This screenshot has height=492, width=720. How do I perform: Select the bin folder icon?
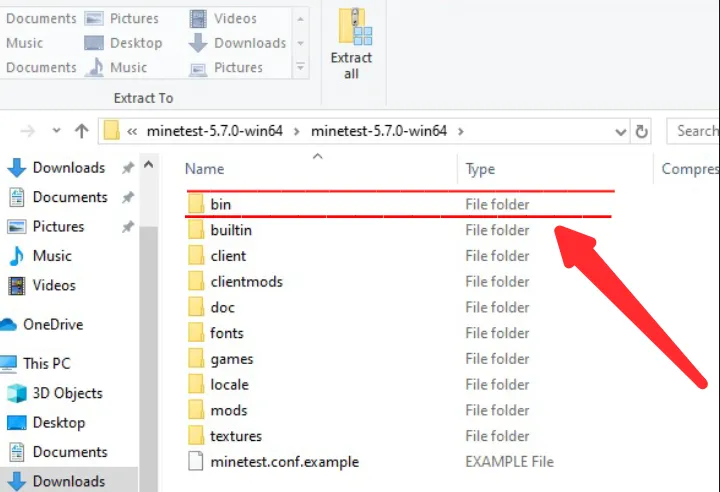click(x=196, y=204)
